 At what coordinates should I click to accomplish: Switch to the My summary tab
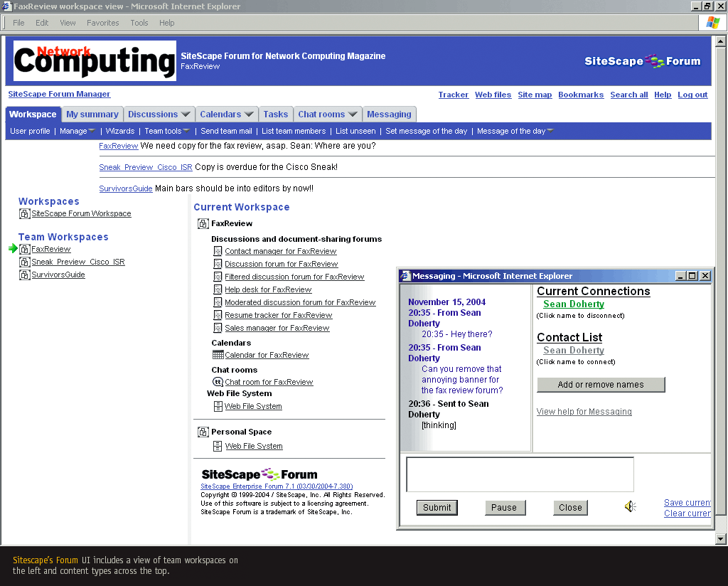pos(92,114)
